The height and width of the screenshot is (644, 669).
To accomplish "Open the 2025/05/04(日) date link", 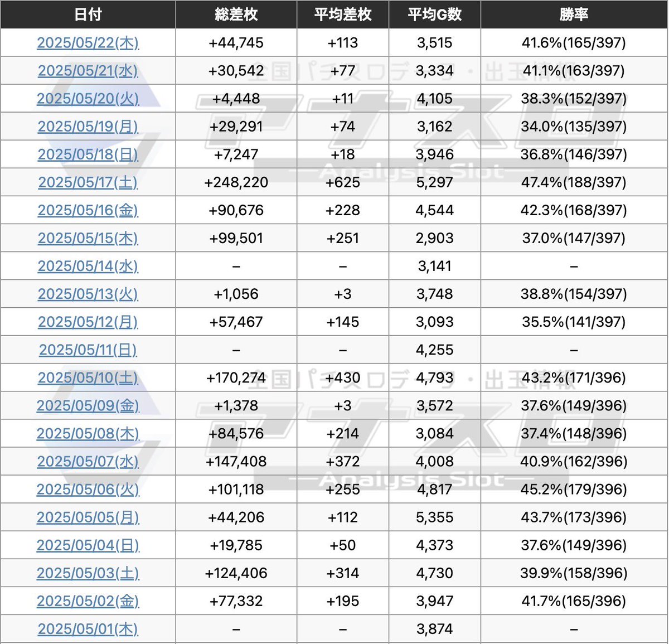I will tap(88, 545).
